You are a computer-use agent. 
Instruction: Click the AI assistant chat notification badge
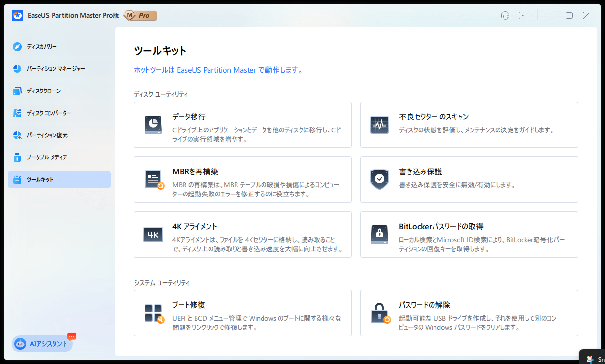[72, 336]
